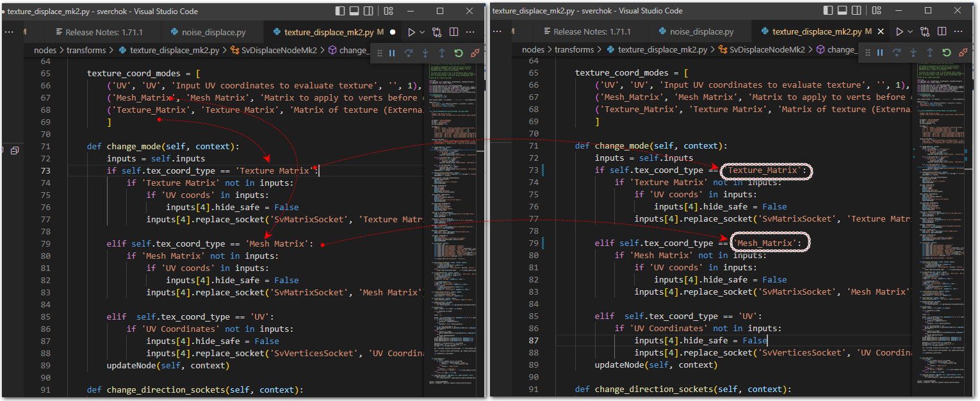Toggle Secondary Side Bar in left window
This screenshot has width=980, height=401.
click(368, 11)
